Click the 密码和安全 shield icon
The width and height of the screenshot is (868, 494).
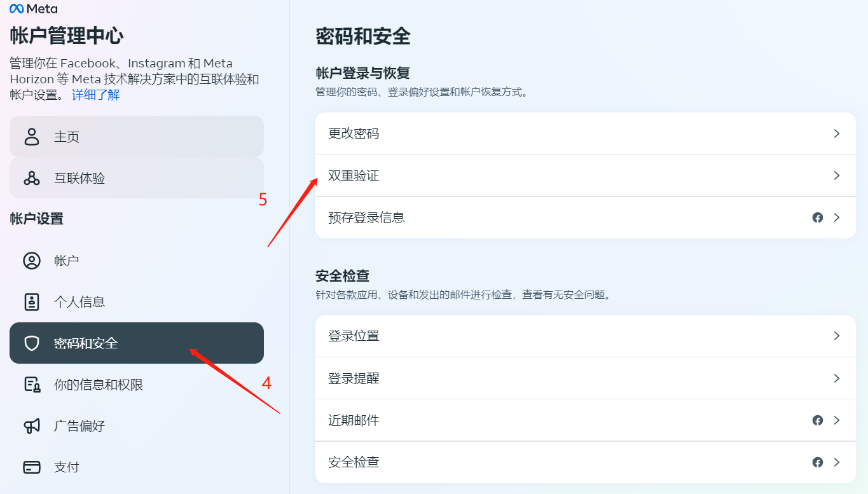point(32,343)
